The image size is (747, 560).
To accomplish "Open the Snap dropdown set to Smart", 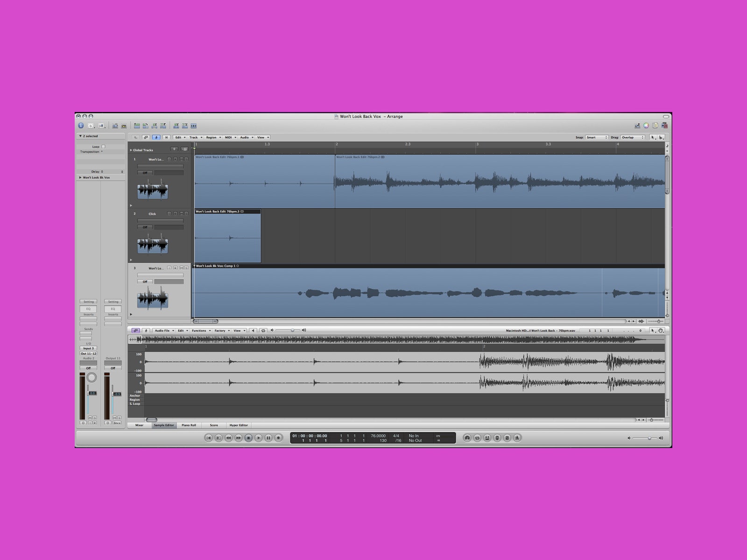I will point(597,138).
